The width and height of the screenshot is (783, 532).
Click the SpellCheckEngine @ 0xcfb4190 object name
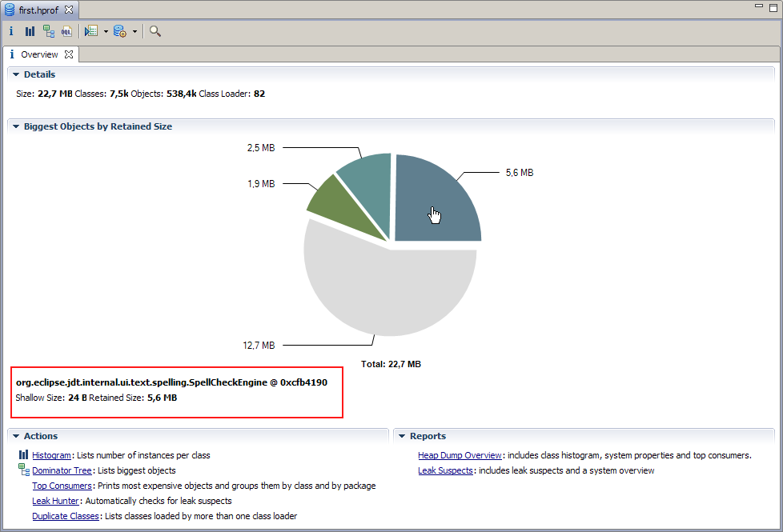click(172, 382)
